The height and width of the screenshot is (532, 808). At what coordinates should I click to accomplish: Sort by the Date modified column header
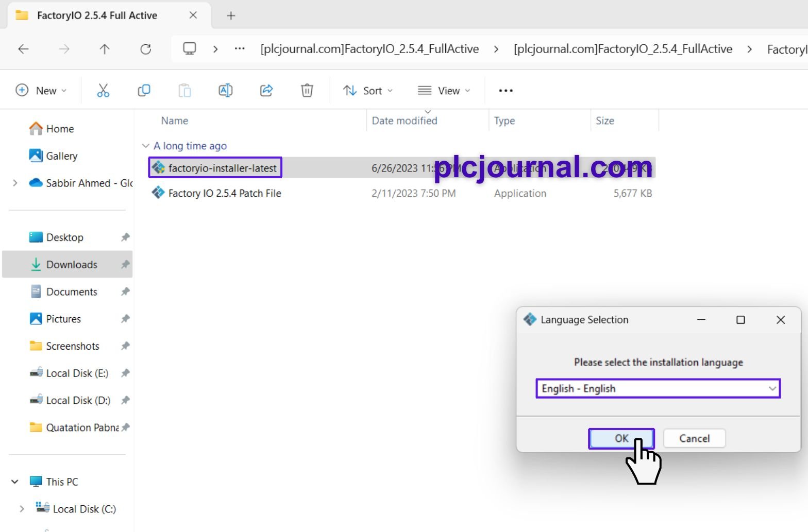pos(405,121)
